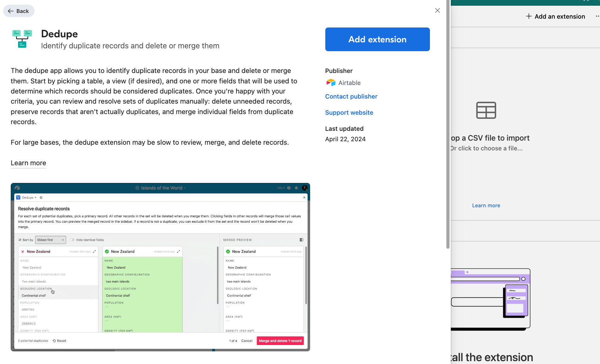Open the Support website link

(x=349, y=112)
